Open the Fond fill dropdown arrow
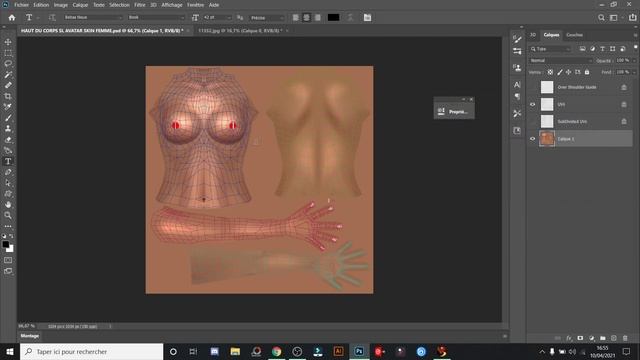The width and height of the screenshot is (640, 360). point(634,72)
